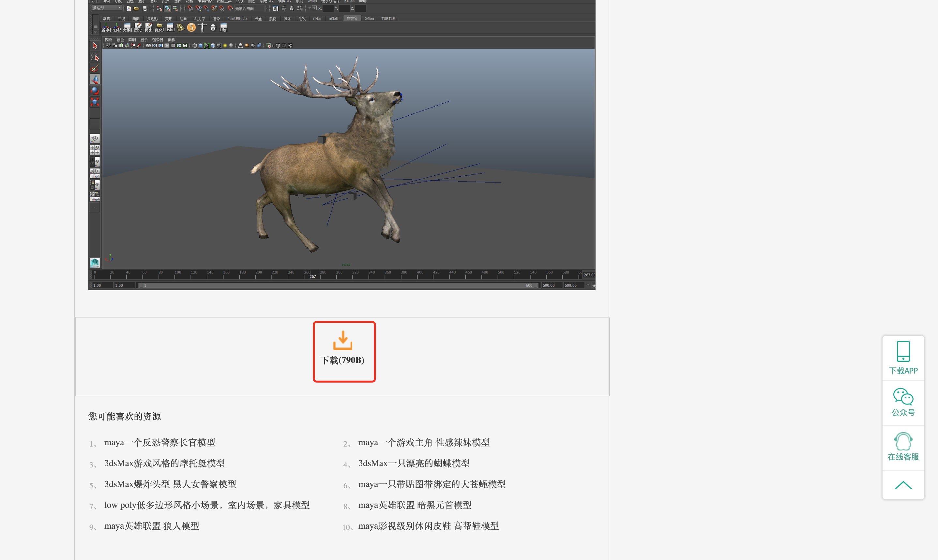Image resolution: width=938 pixels, height=560 pixels.
Task: Click frame 267 marker on the timeline
Action: (312, 276)
